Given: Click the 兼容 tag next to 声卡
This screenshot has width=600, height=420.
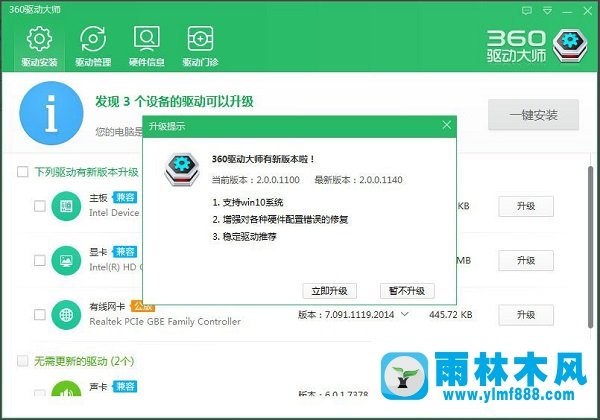Looking at the screenshot, I should pyautogui.click(x=125, y=386).
